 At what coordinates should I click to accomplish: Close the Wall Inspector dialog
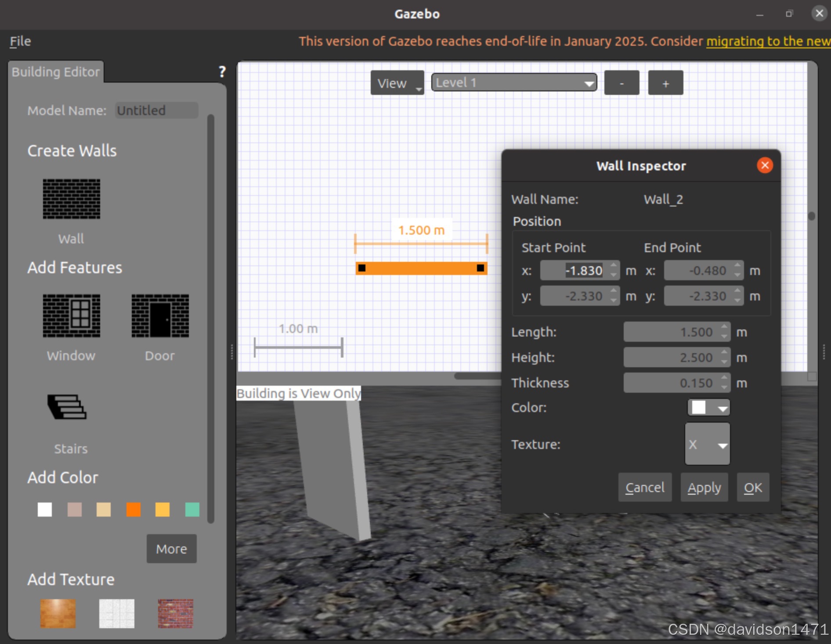point(765,165)
